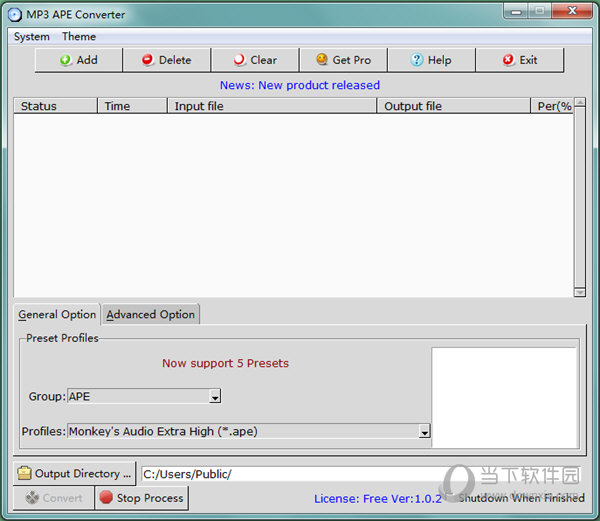This screenshot has width=600, height=521.
Task: Click the Output Directory browse button
Action: coord(75,474)
